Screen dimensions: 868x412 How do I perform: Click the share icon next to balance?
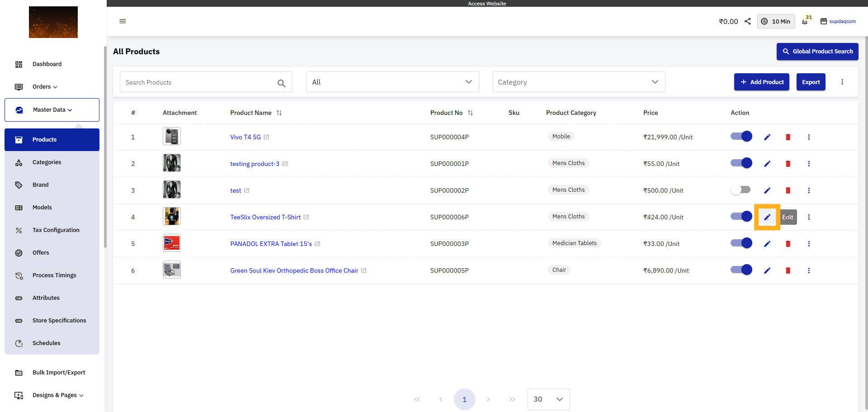(748, 21)
